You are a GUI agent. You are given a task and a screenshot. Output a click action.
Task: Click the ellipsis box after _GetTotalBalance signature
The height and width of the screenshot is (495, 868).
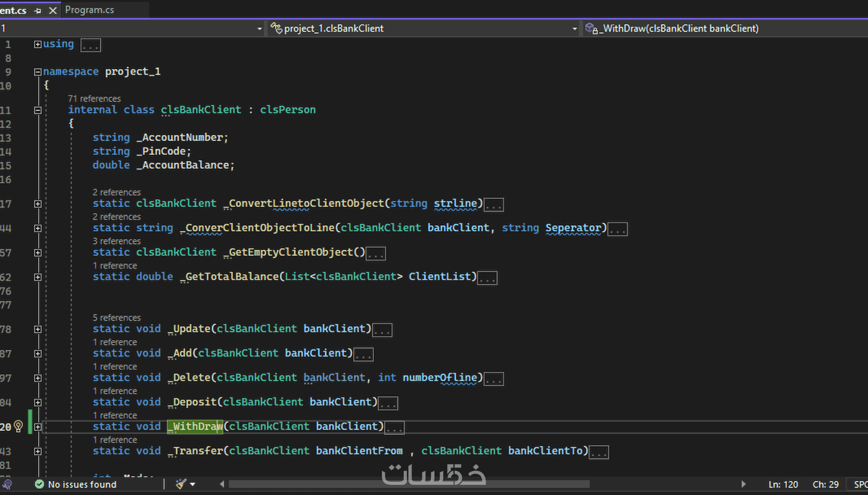[488, 278]
